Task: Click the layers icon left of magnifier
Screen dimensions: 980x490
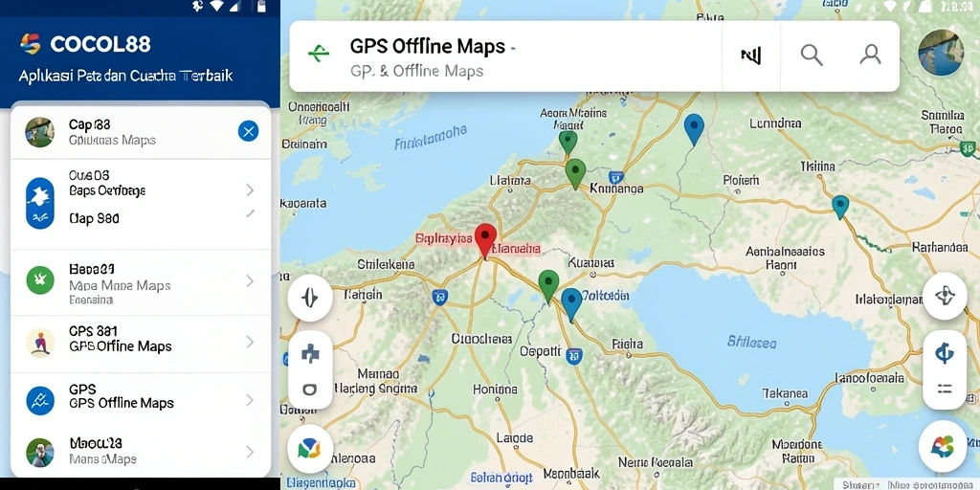Action: (x=750, y=56)
